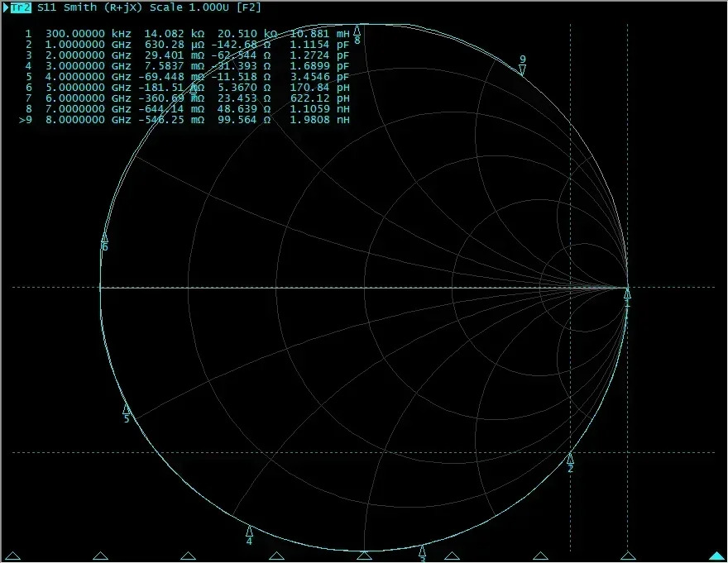The height and width of the screenshot is (563, 728).
Task: Select the 3.0000000 GHz marker row
Action: pyautogui.click(x=188, y=65)
